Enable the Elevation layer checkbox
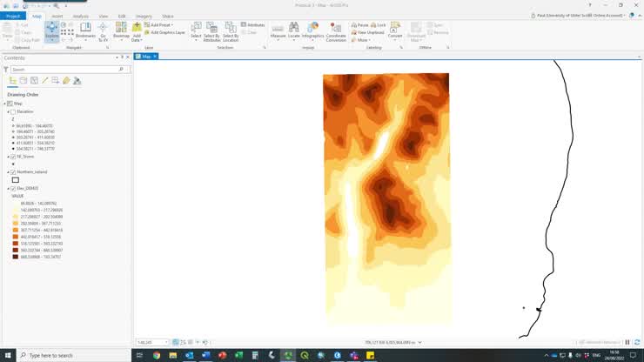This screenshot has height=362, width=644. (x=13, y=111)
